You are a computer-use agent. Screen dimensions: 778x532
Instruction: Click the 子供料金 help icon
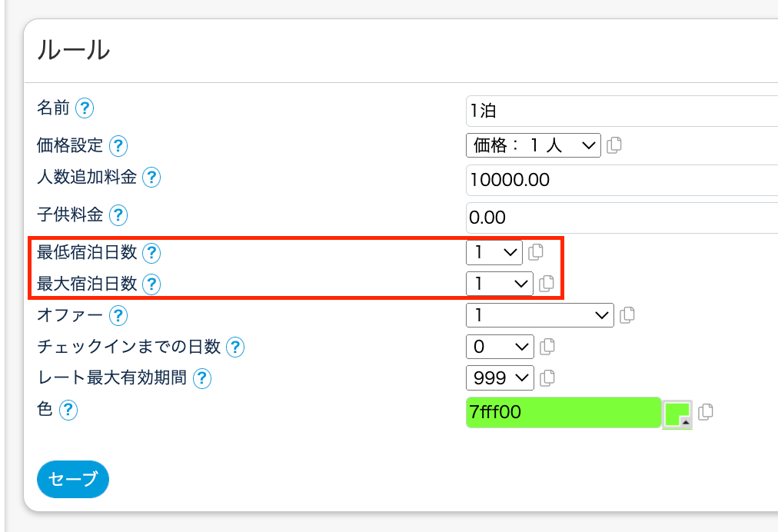pyautogui.click(x=118, y=214)
